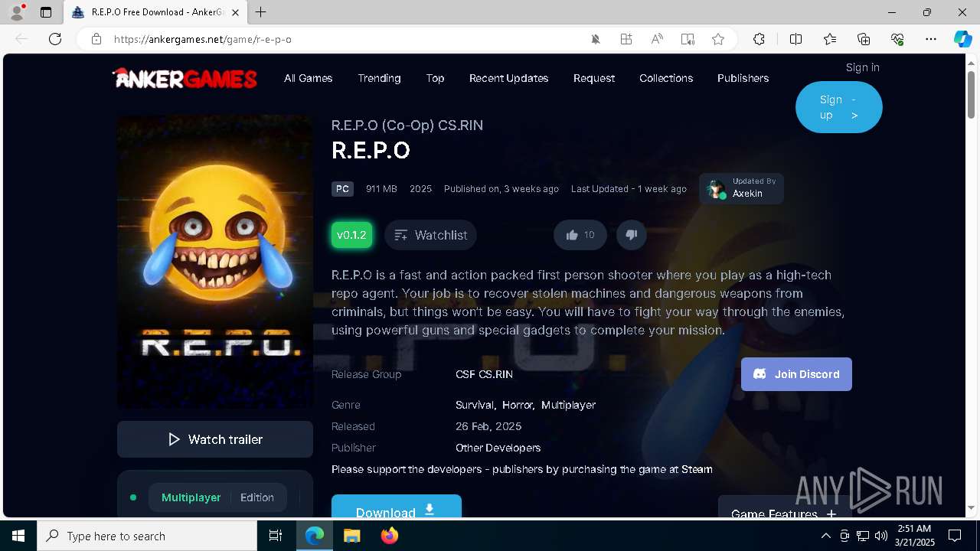
Task: Close the R.E.P.O Free Download tab
Action: [236, 12]
